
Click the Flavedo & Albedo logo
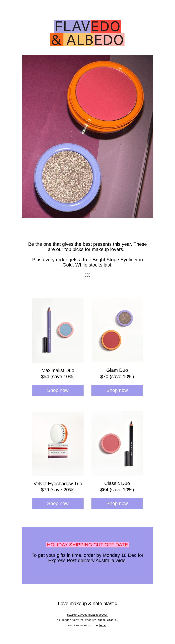tap(87, 33)
